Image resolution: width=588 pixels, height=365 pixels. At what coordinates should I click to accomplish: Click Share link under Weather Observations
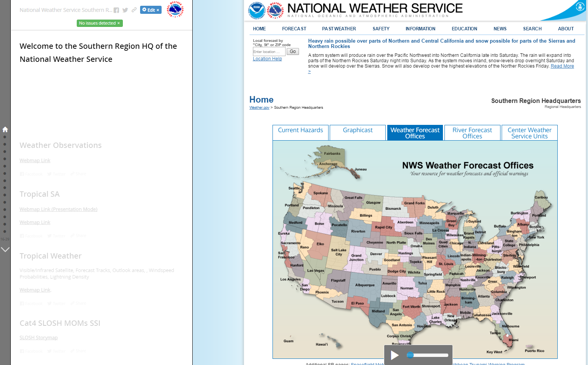pos(78,174)
